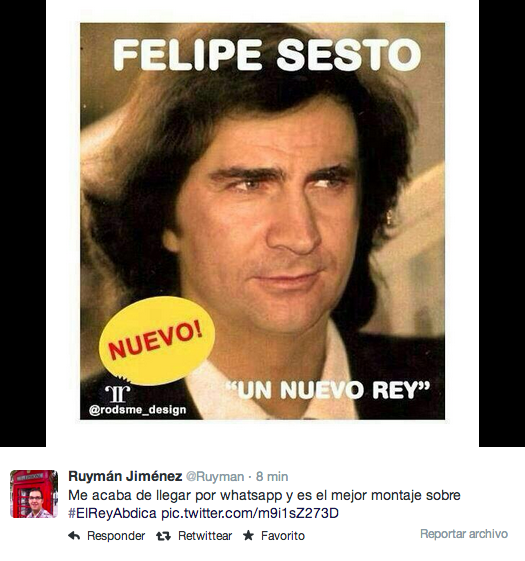Screen dimensions: 525x561
Task: Click the @rodsme_design credit text
Action: tap(137, 410)
